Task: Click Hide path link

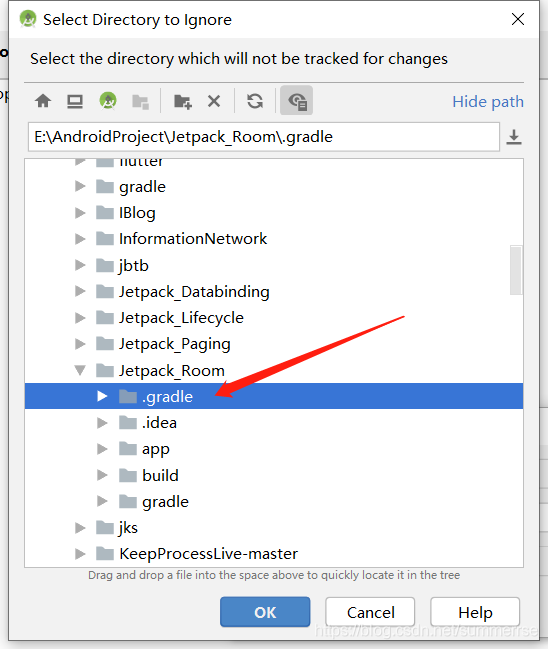Action: [x=488, y=101]
